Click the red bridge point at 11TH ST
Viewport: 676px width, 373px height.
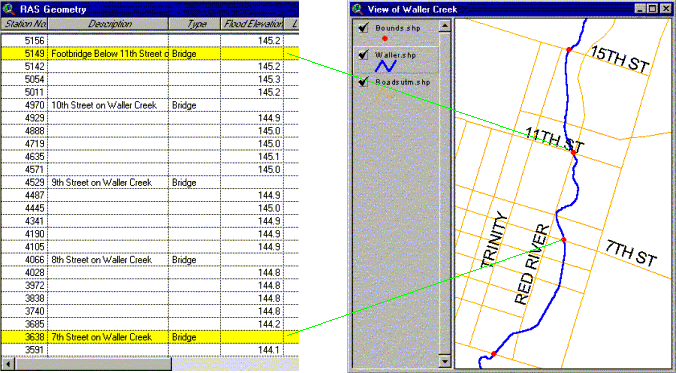[x=573, y=153]
